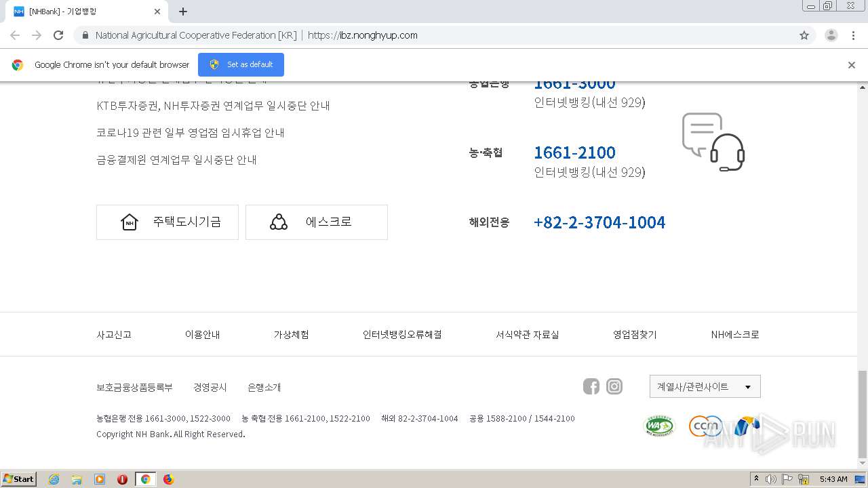The height and width of the screenshot is (488, 868).
Task: Open a new browser tab
Action: pyautogui.click(x=183, y=12)
